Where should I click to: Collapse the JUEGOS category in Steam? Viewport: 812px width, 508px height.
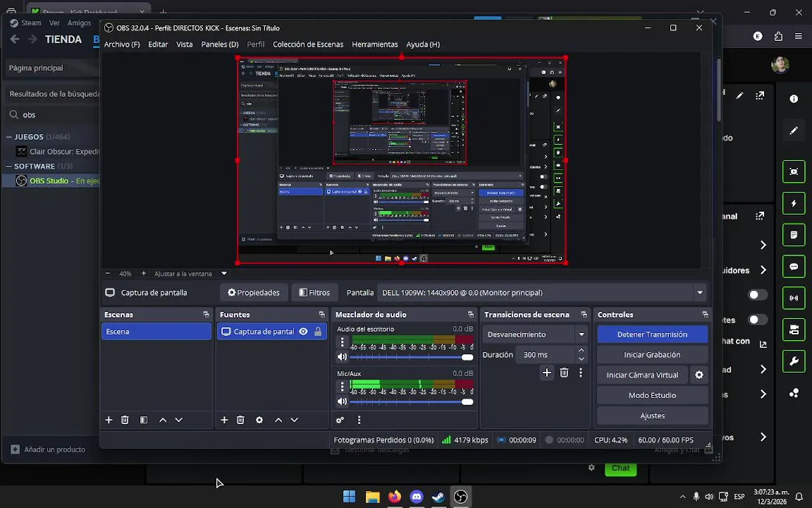(8, 137)
